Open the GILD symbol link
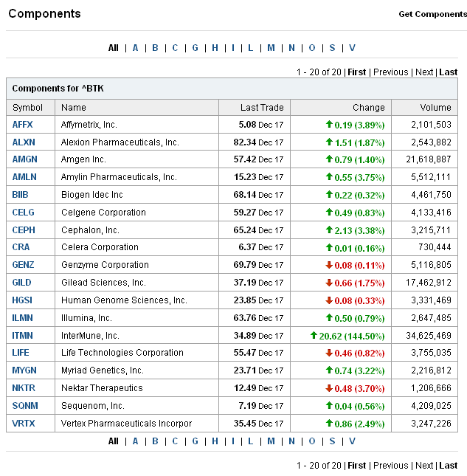 pyautogui.click(x=21, y=283)
